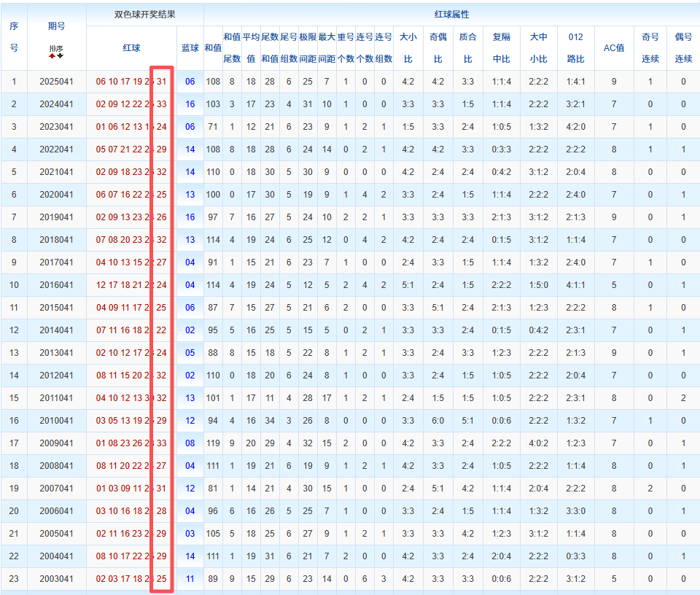Click the 偶号连续 column header
Viewport: 700px width, 595px height.
[x=683, y=47]
